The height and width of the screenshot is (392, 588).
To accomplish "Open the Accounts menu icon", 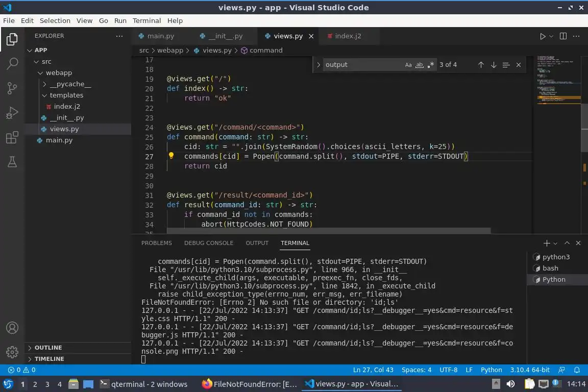I will 12,328.
